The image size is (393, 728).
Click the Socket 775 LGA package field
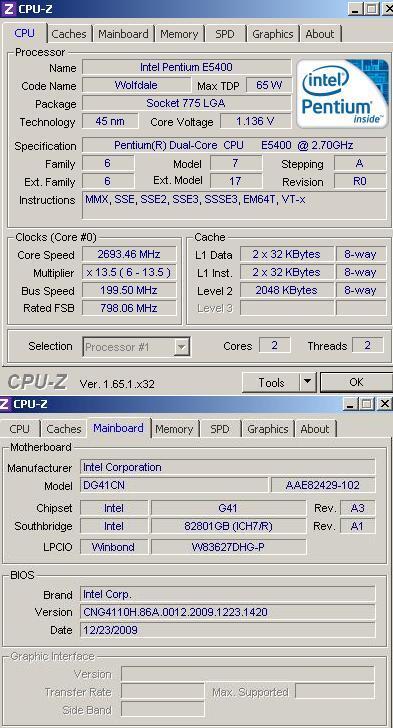tap(187, 103)
